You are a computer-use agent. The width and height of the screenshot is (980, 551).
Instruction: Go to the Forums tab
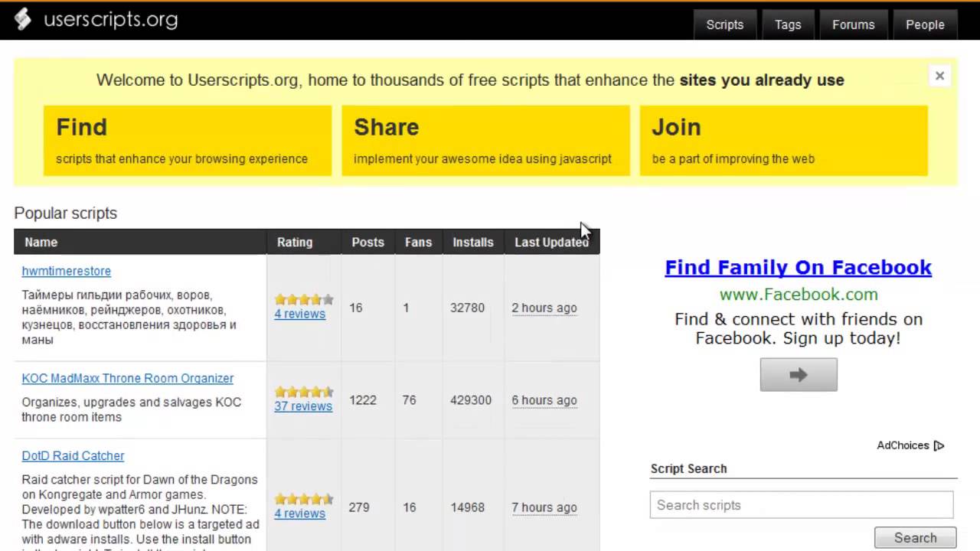(x=853, y=24)
